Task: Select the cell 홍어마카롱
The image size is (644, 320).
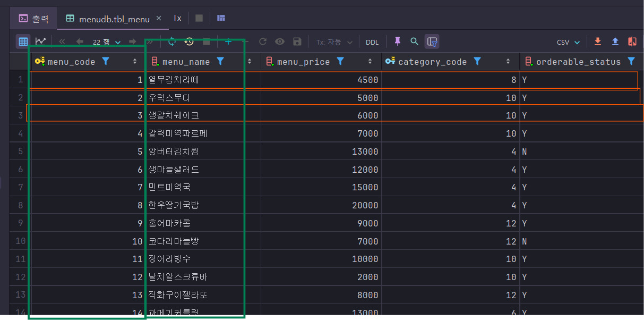Action: pyautogui.click(x=203, y=223)
